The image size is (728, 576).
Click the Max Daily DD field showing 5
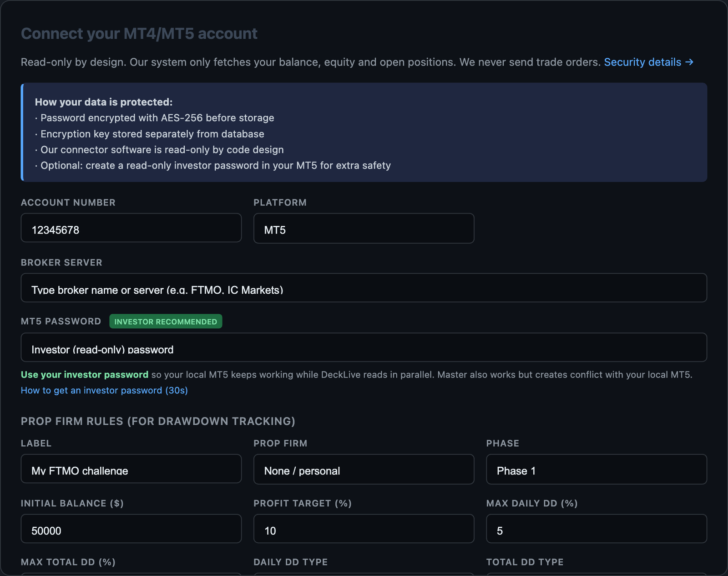tap(597, 529)
